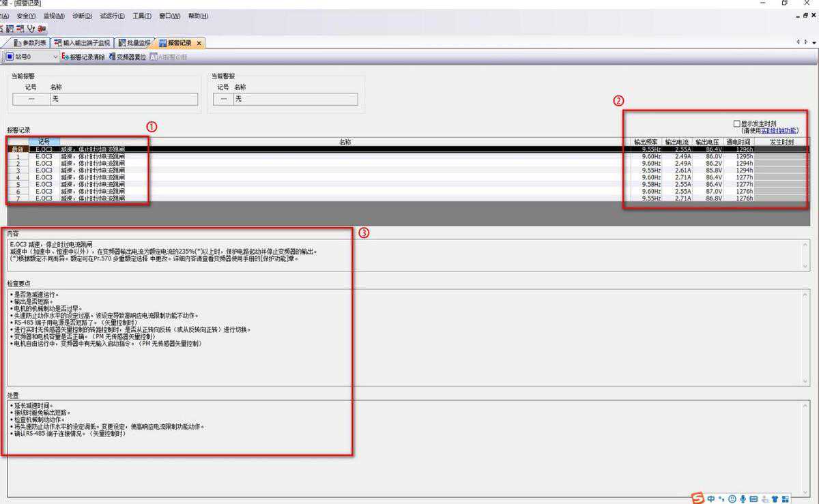
Task: Switch to the 输入输出端子监视 tab
Action: [x=82, y=43]
